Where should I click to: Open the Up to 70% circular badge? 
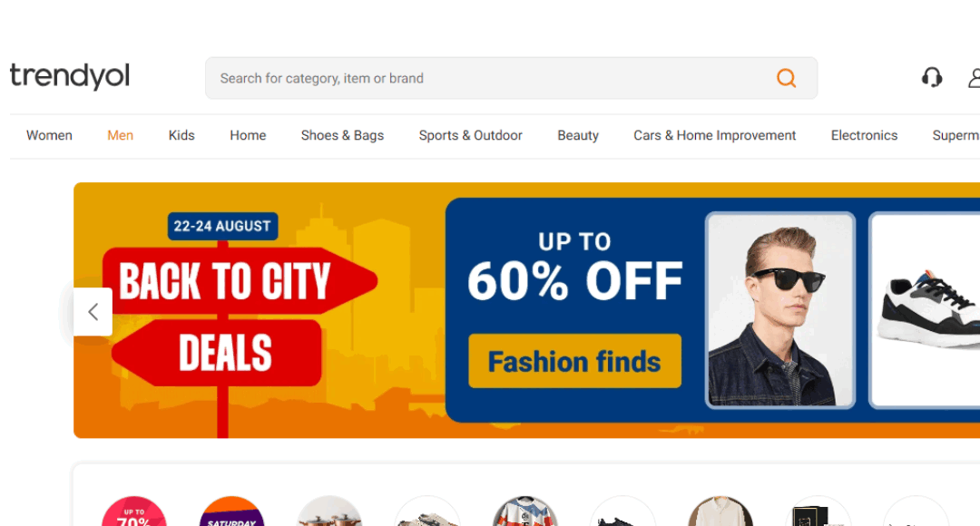133,511
